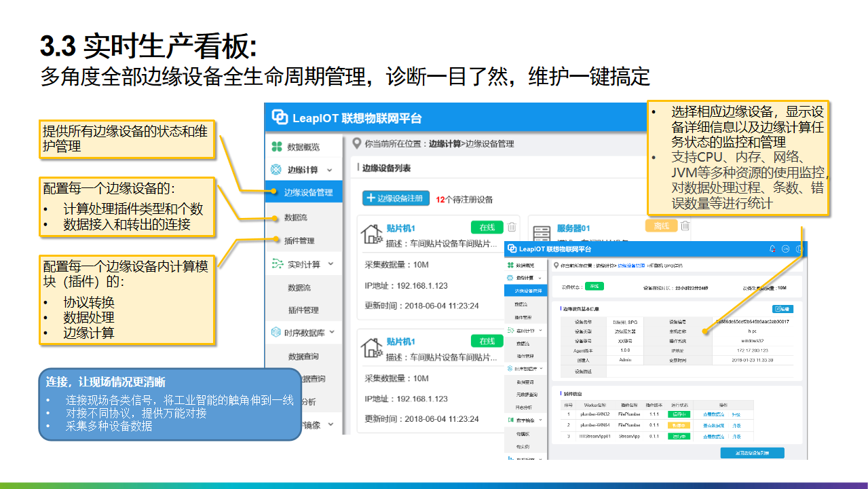
Task: Click 数据概览 clover icon in large window sidebar
Action: 276,147
